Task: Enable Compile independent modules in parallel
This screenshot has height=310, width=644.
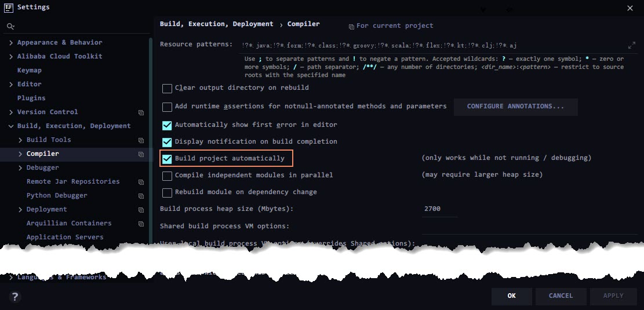Action: [x=167, y=176]
